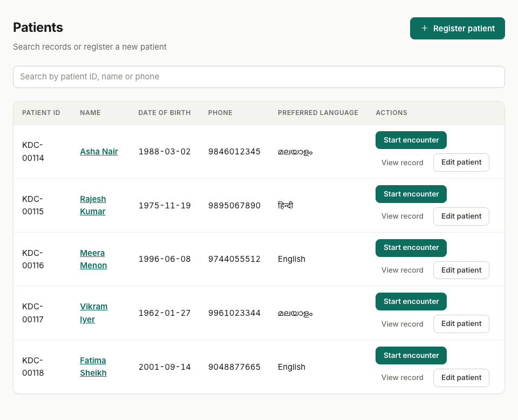View record for Vikram Iyer

click(402, 324)
